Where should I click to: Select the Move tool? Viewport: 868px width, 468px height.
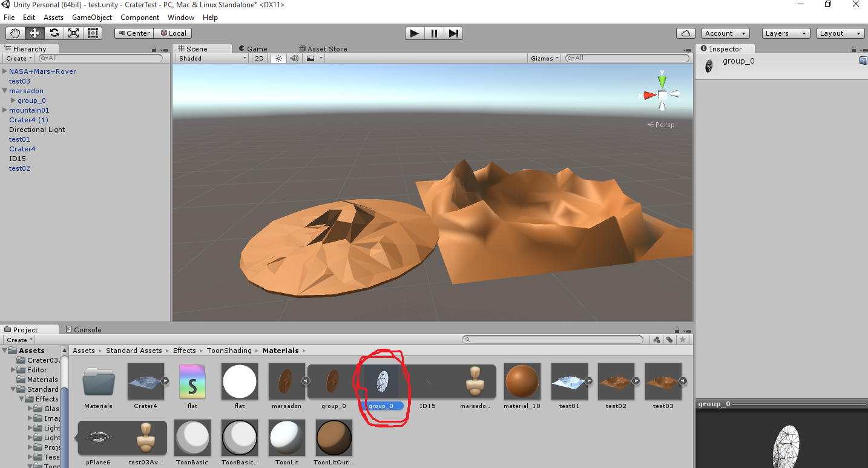click(x=35, y=33)
